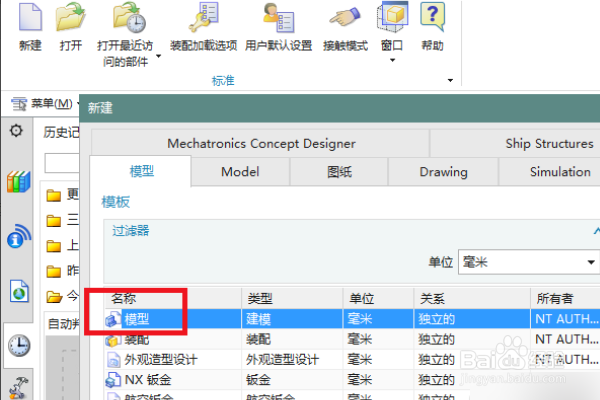The height and width of the screenshot is (400, 600).
Task: Click the NX 钣金 template icon
Action: point(113,380)
